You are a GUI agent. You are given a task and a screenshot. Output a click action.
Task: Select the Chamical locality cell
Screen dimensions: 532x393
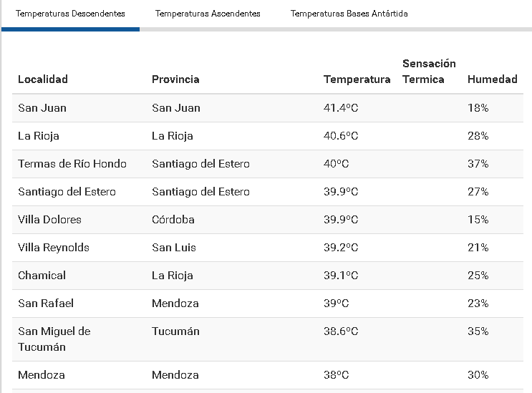[x=42, y=276]
